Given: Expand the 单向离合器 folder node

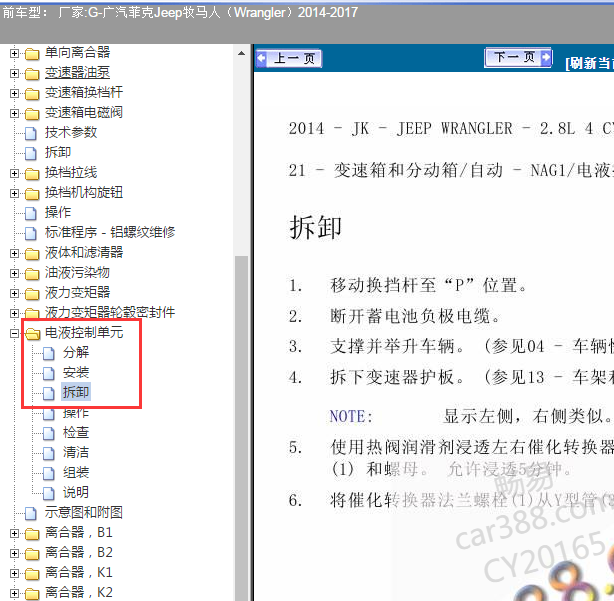Looking at the screenshot, I should 14,53.
